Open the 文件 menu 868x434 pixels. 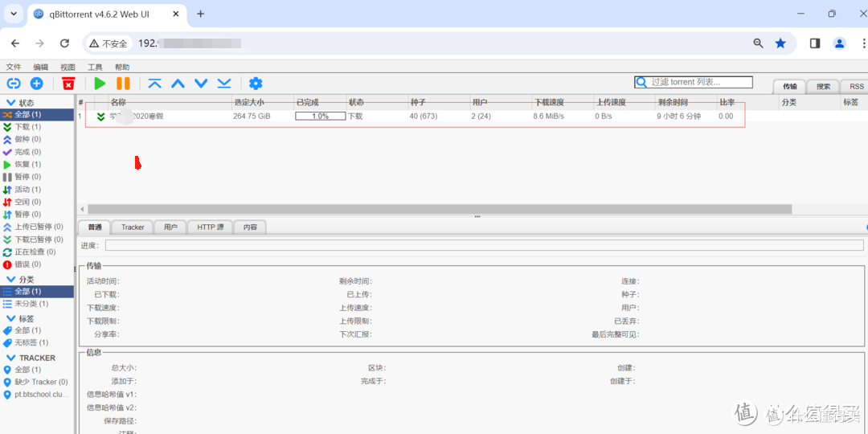click(x=14, y=67)
